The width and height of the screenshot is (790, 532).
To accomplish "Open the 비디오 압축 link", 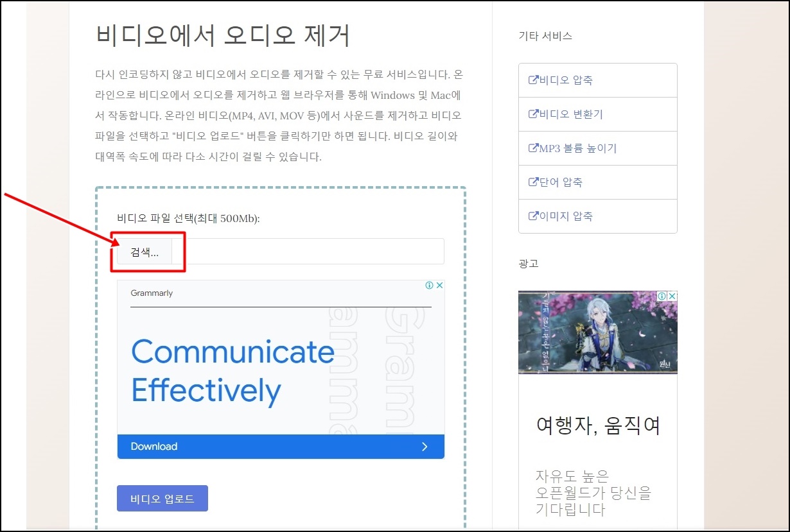I will (565, 80).
